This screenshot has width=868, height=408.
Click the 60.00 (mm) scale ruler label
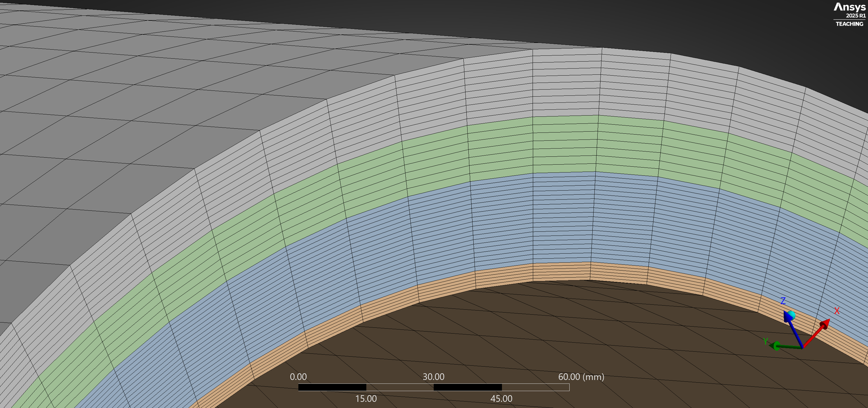coord(581,377)
